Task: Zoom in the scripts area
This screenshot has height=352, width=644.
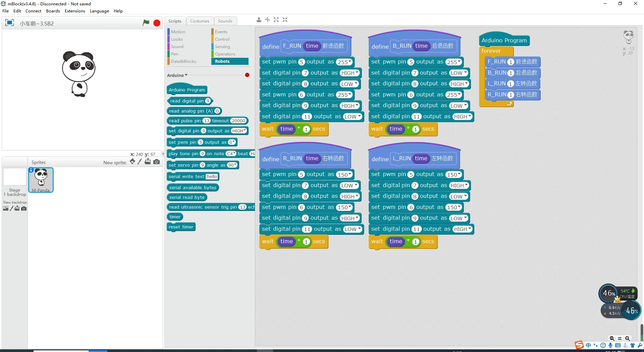Action: click(628, 339)
